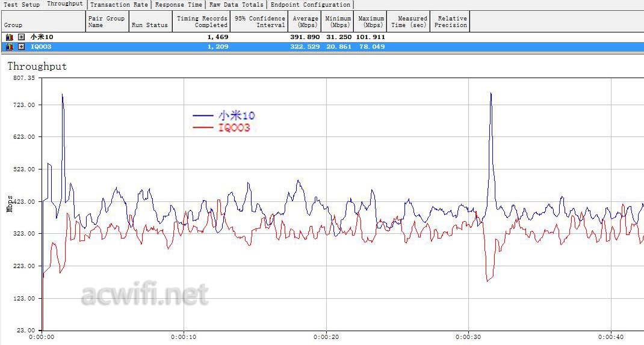This screenshot has width=644, height=345.
Task: Sort by the Group column header
Action: (x=43, y=21)
